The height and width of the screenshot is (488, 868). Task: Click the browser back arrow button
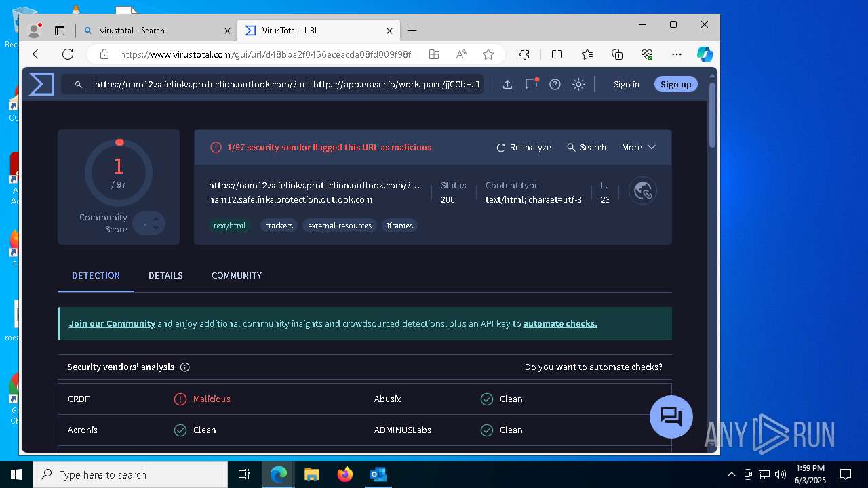point(38,54)
